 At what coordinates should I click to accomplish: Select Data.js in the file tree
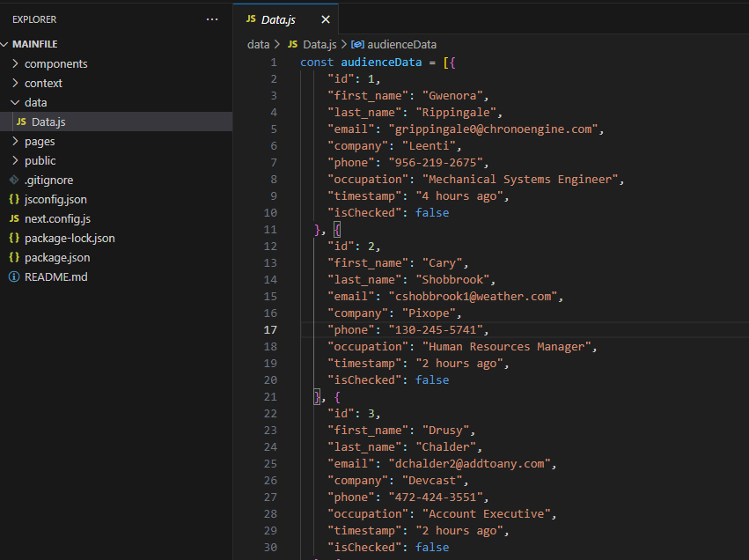coord(48,122)
